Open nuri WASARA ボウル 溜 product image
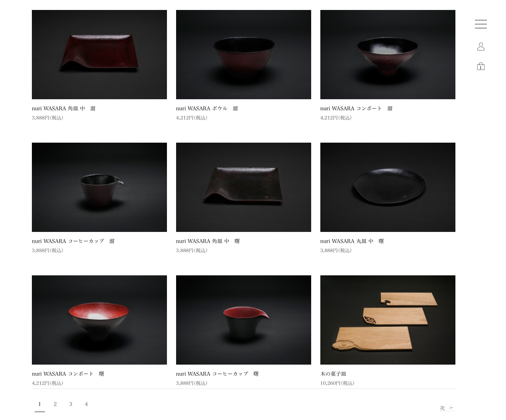Viewport: 506px width, 420px height. pos(243,55)
